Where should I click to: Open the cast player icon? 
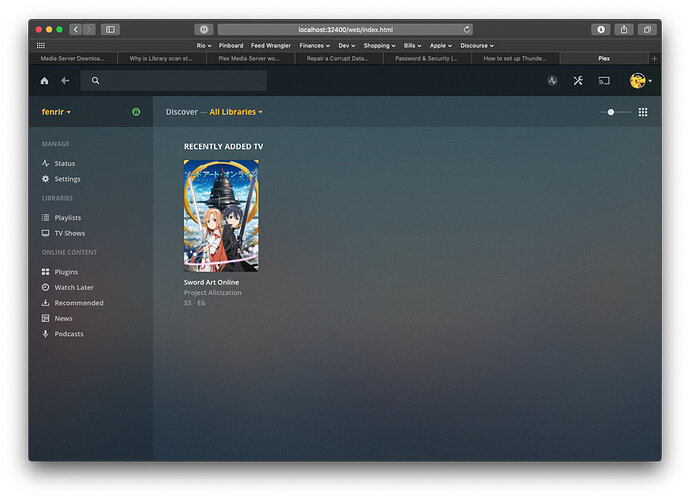click(604, 81)
